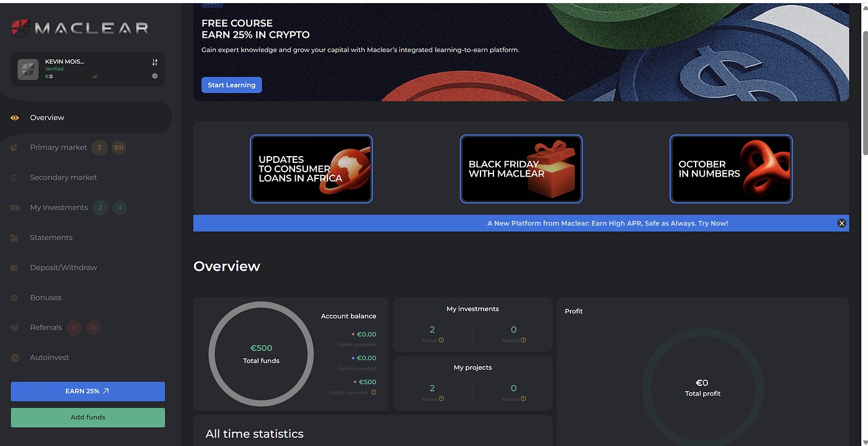Screen dimensions: 868x446
Task: Click the Secondary market icon
Action: (15, 178)
